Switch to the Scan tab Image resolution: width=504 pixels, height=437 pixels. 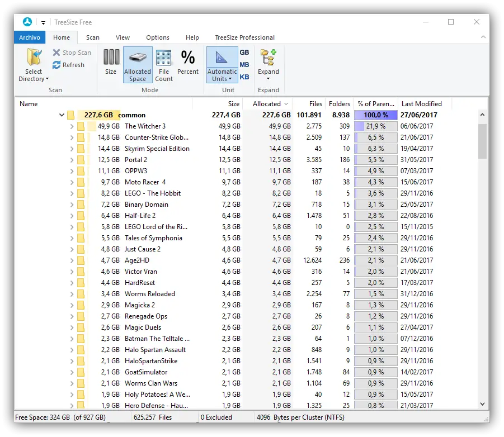[x=93, y=37]
